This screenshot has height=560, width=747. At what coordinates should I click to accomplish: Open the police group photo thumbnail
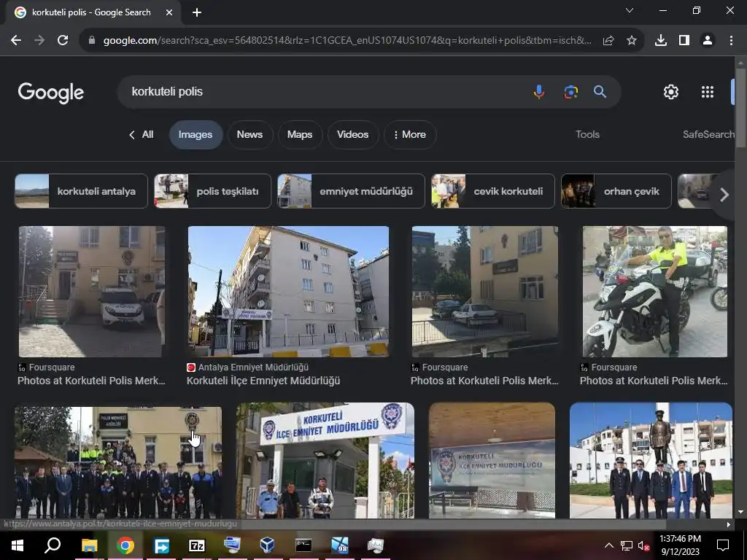coord(118,461)
